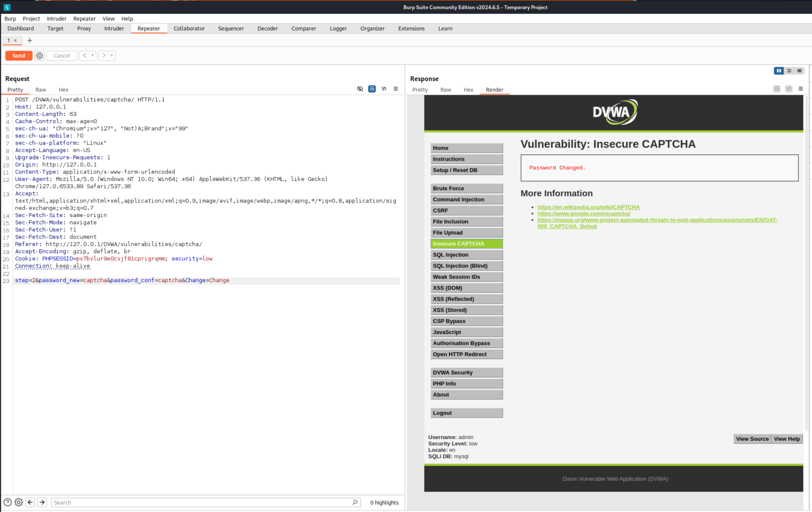Hide non-printable characters in request editor
Image resolution: width=812 pixels, height=512 pixels.
coord(360,89)
